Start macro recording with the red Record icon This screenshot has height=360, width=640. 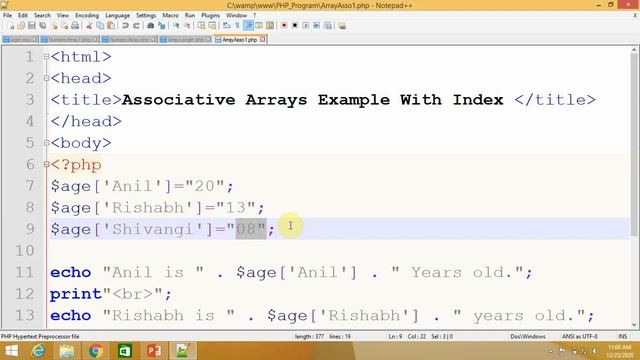284,26
